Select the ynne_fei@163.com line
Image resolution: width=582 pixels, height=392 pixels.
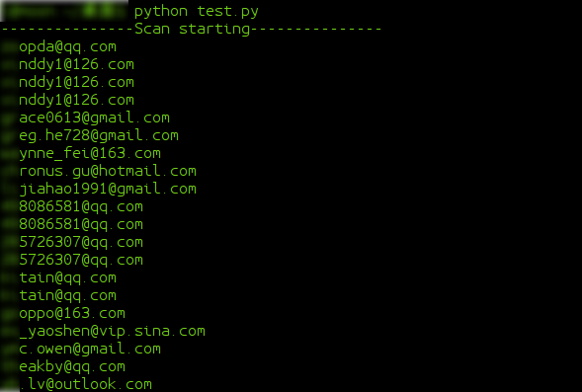coord(90,153)
